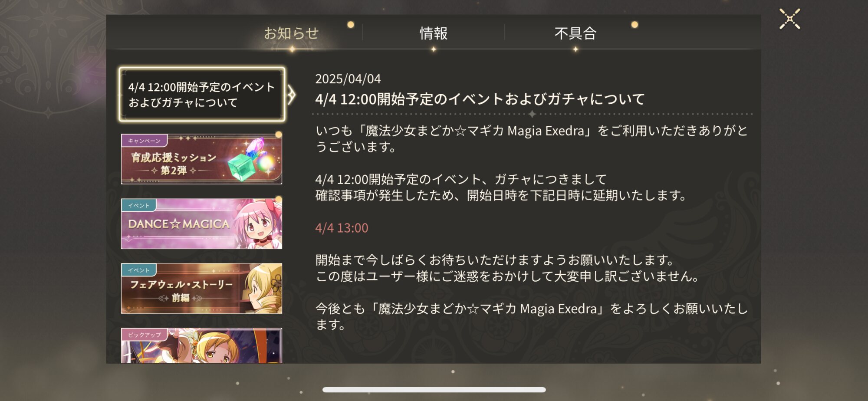This screenshot has width=868, height=401.
Task: Open the フェアウェル・ストーリー 前編 banner
Action: coord(201,288)
